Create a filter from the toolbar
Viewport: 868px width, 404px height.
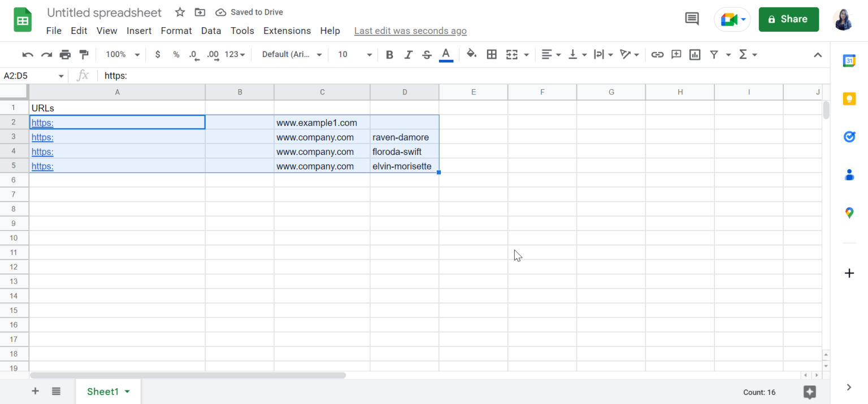pyautogui.click(x=714, y=54)
